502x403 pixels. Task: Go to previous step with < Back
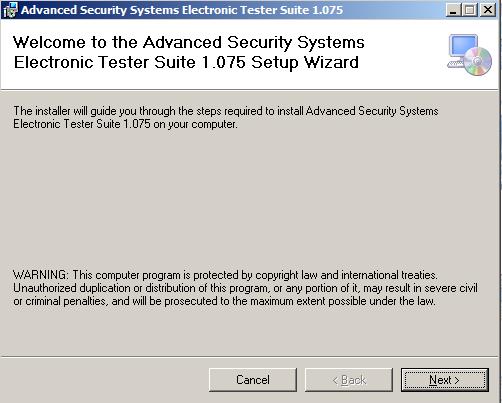click(x=349, y=380)
